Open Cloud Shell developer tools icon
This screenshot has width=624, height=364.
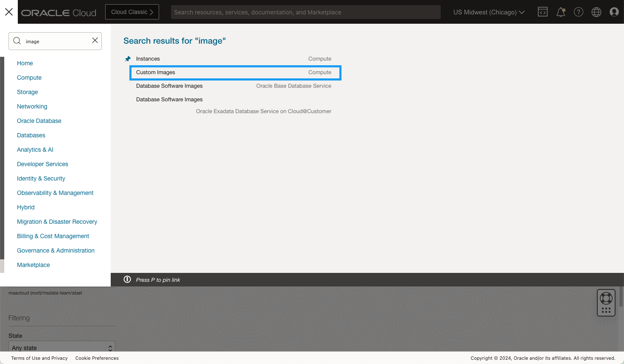[543, 12]
